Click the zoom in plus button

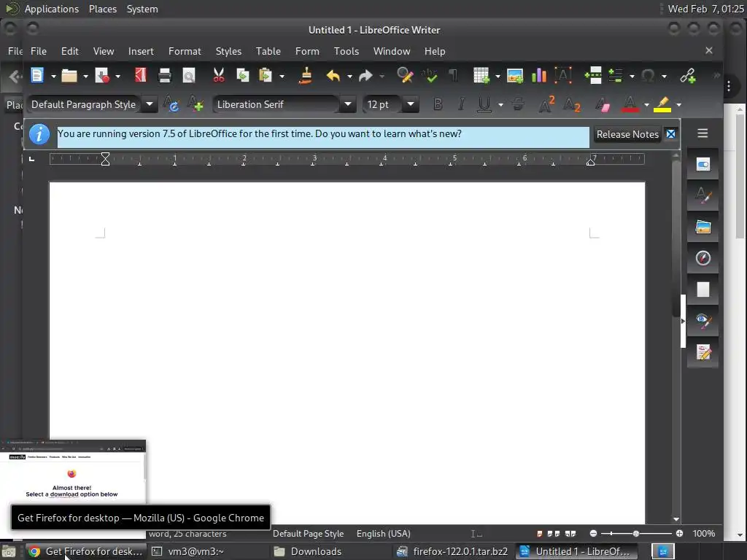(x=679, y=533)
